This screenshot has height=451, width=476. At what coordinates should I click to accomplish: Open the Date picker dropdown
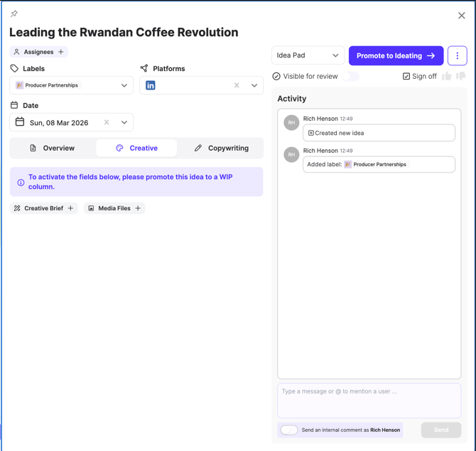tap(124, 122)
